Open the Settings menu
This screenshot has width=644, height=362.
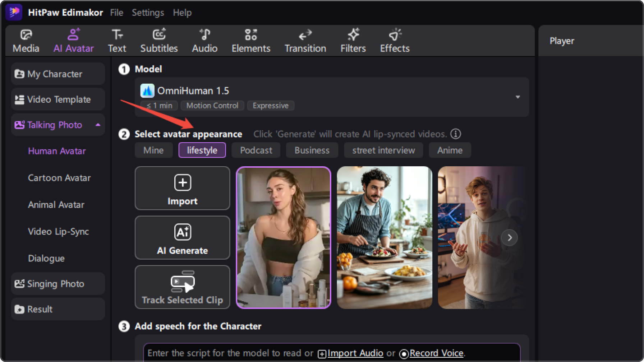[148, 13]
